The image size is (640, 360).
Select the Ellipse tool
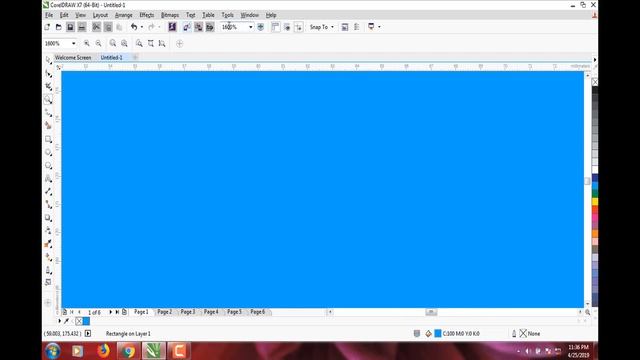(48, 152)
